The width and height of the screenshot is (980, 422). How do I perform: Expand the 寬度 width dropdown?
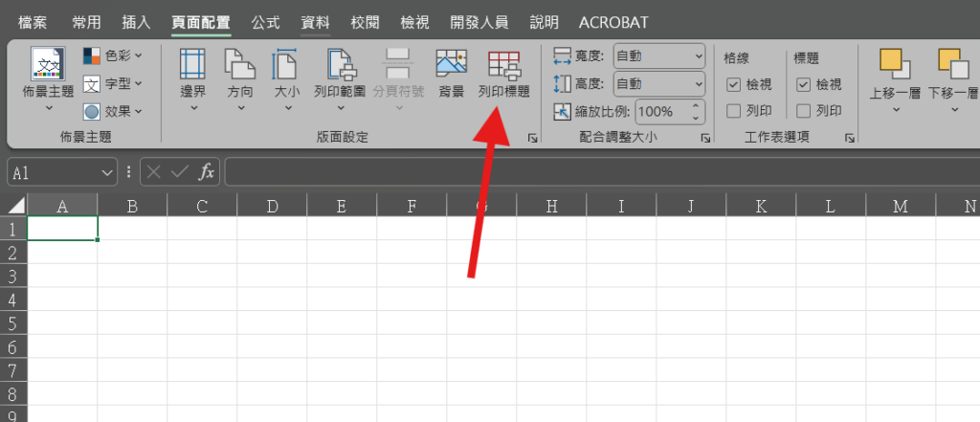pyautogui.click(x=695, y=56)
